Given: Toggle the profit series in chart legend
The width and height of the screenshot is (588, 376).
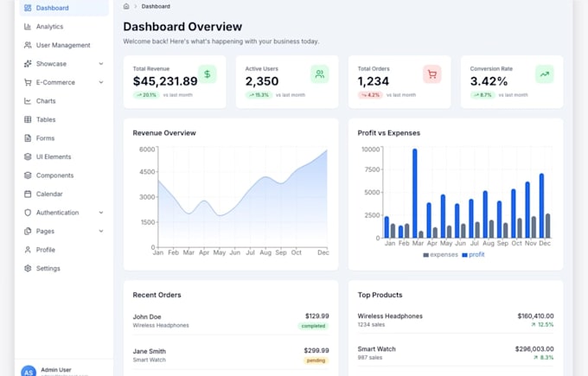Looking at the screenshot, I should (473, 254).
